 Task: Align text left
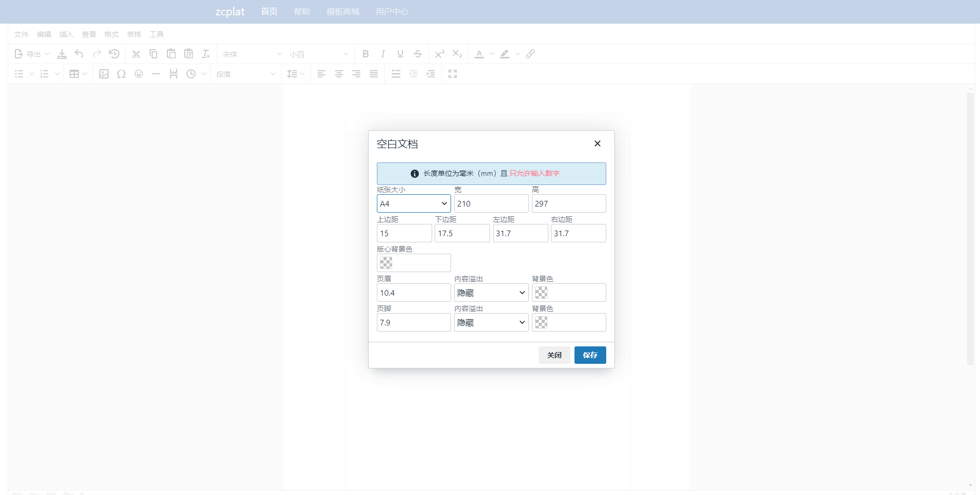point(322,74)
